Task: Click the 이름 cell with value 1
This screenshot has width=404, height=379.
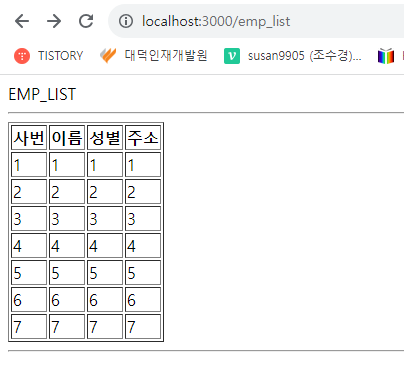Action: tap(67, 165)
